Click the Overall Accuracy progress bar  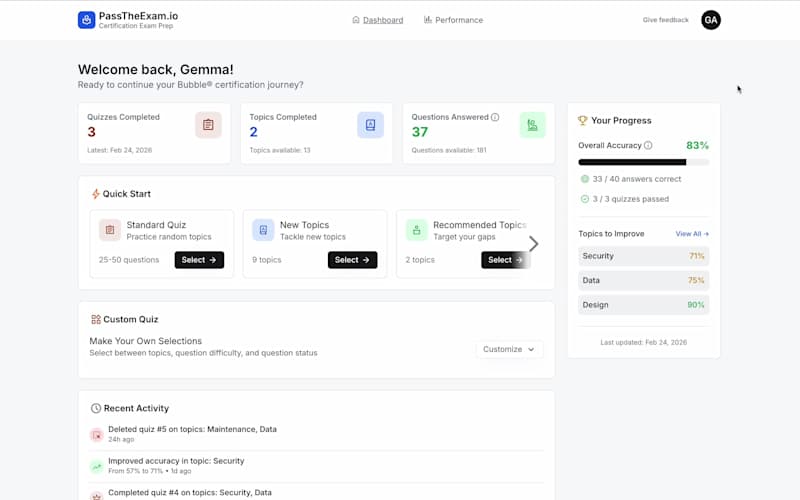643,162
